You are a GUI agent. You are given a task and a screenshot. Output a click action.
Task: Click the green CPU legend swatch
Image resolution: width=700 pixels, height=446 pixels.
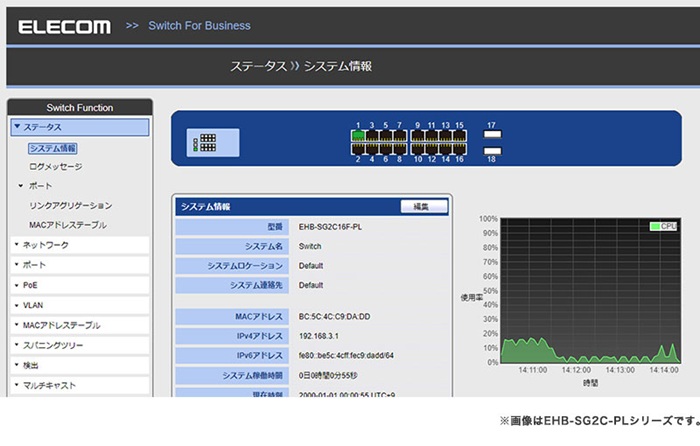[x=655, y=227]
